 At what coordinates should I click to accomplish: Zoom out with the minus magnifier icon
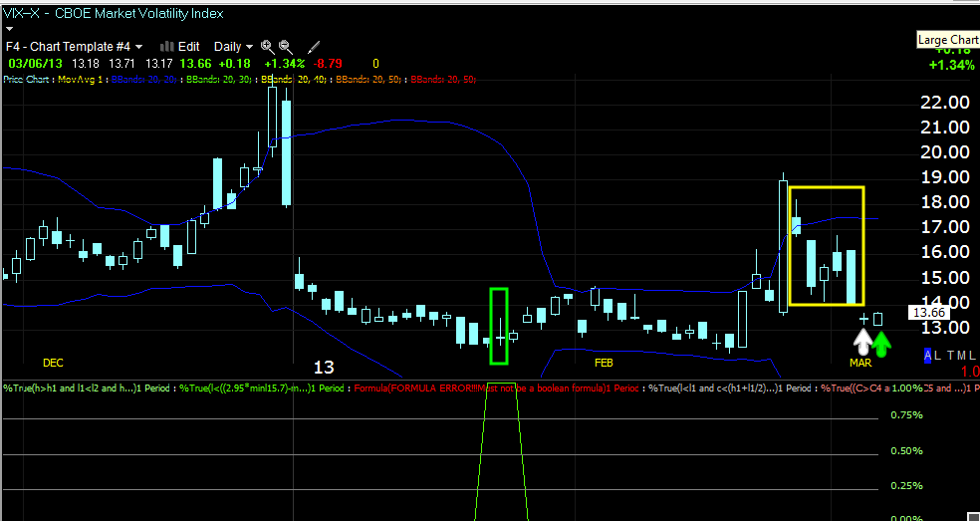(x=285, y=46)
